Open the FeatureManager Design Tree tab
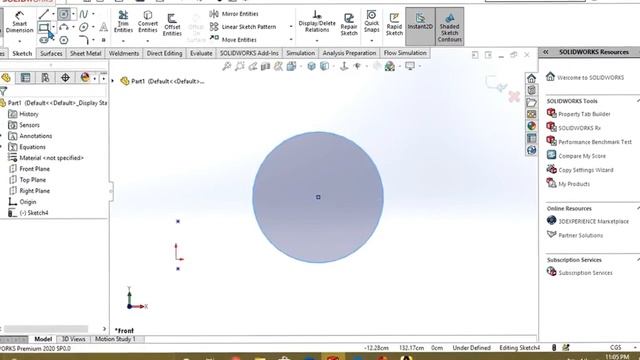 point(6,78)
